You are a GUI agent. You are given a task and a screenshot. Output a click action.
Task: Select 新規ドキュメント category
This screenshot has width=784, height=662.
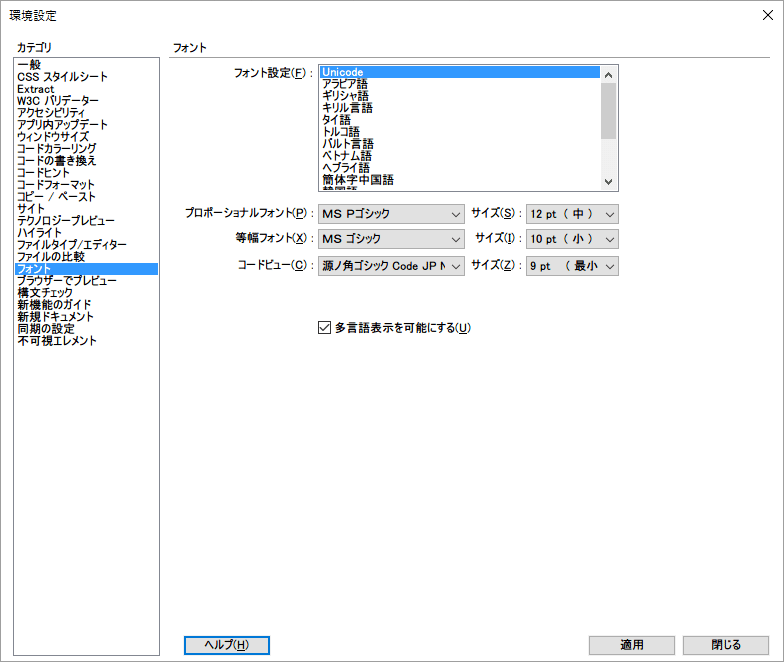coord(86,316)
